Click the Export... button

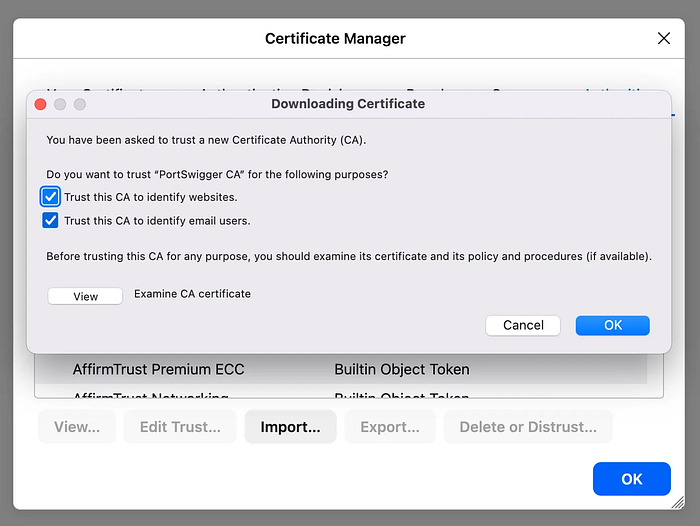(x=390, y=426)
